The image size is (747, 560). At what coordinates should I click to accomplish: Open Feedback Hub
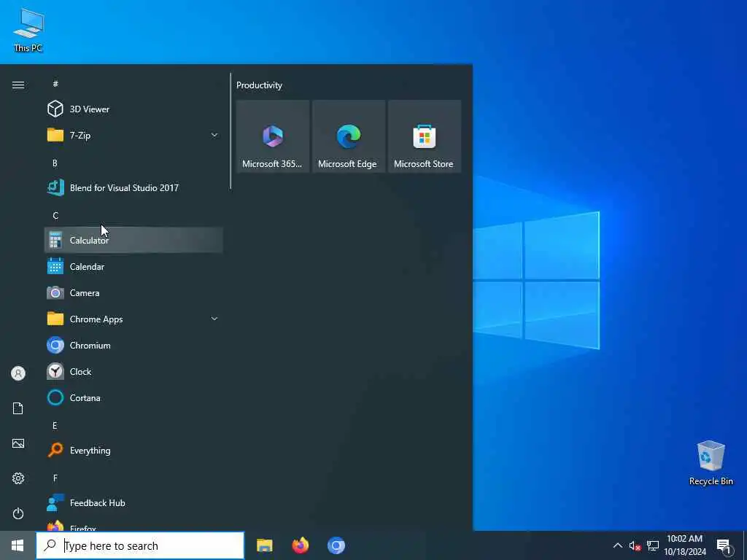point(133,502)
